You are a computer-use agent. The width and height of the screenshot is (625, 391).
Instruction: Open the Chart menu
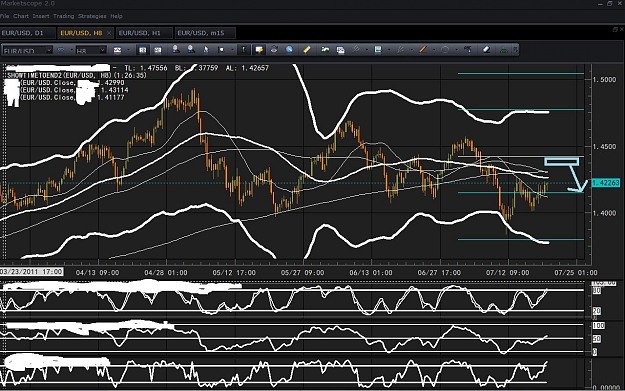coord(21,16)
